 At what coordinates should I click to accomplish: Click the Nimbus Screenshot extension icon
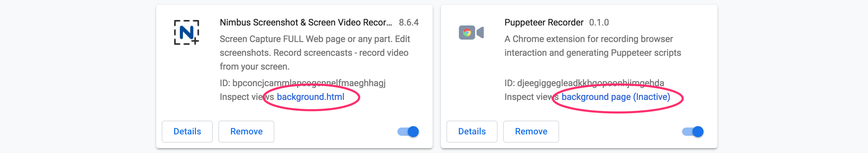187,32
